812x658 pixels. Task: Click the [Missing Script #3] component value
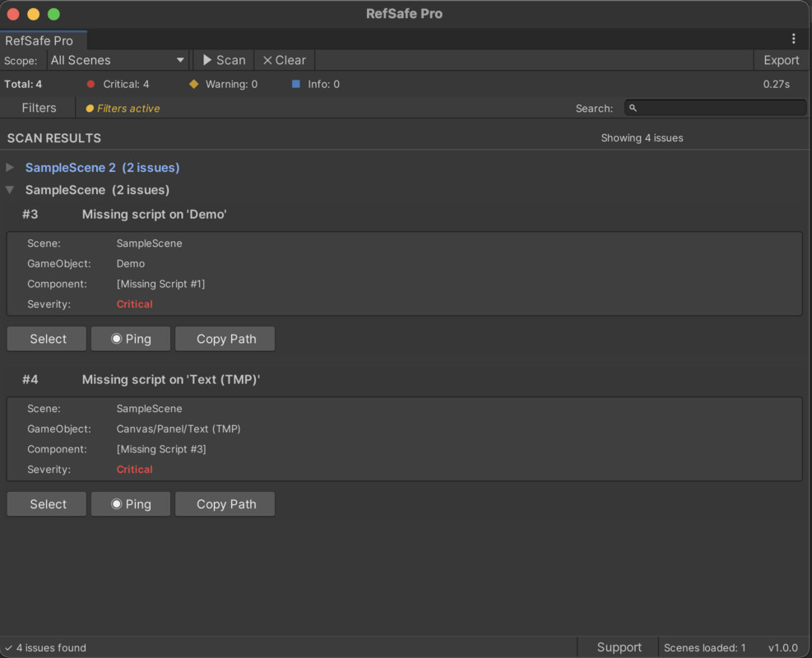click(161, 449)
